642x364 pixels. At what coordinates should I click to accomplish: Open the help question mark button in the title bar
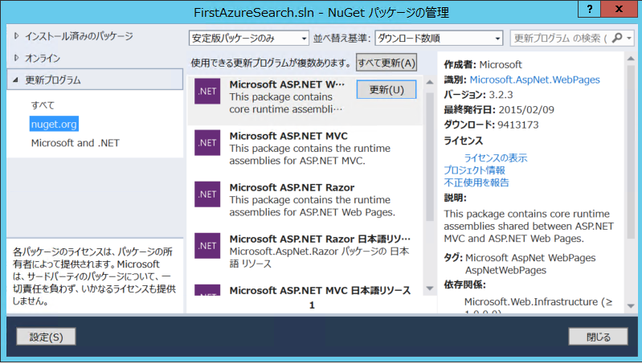pos(589,9)
